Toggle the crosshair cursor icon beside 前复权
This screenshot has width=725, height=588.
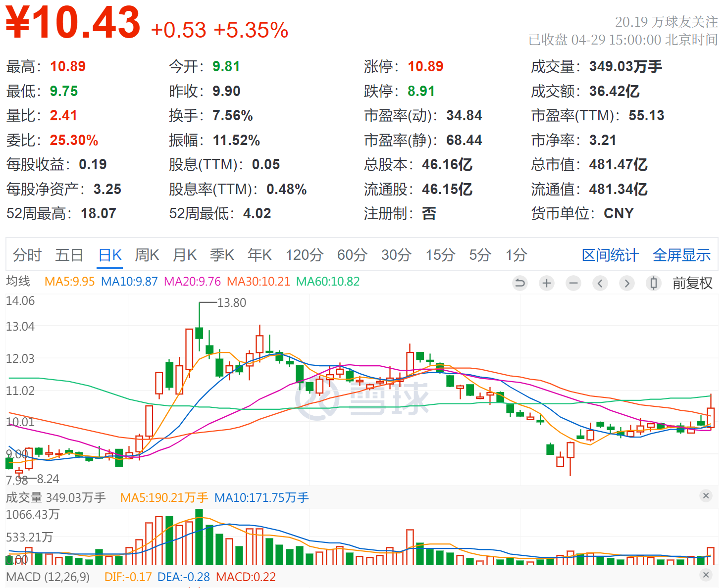tap(654, 283)
